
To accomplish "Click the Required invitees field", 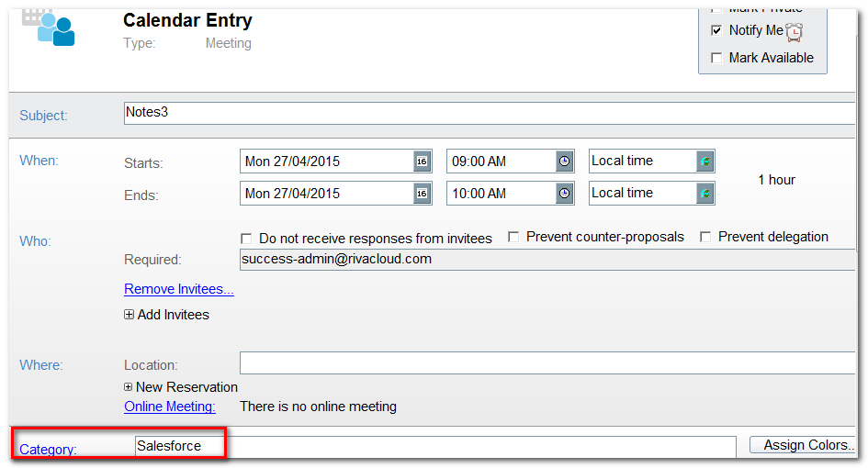I will pyautogui.click(x=547, y=260).
